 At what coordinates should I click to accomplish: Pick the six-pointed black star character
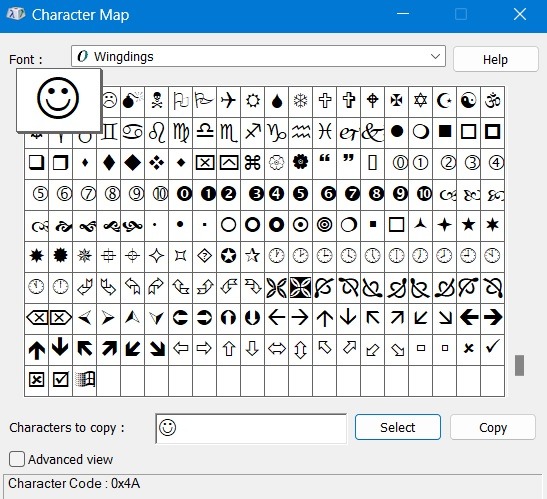tap(493, 225)
